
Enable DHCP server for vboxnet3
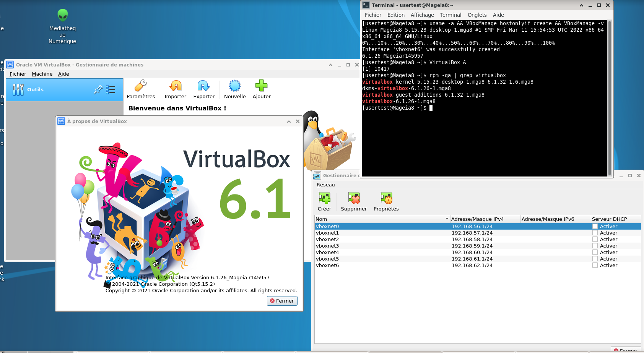point(595,246)
